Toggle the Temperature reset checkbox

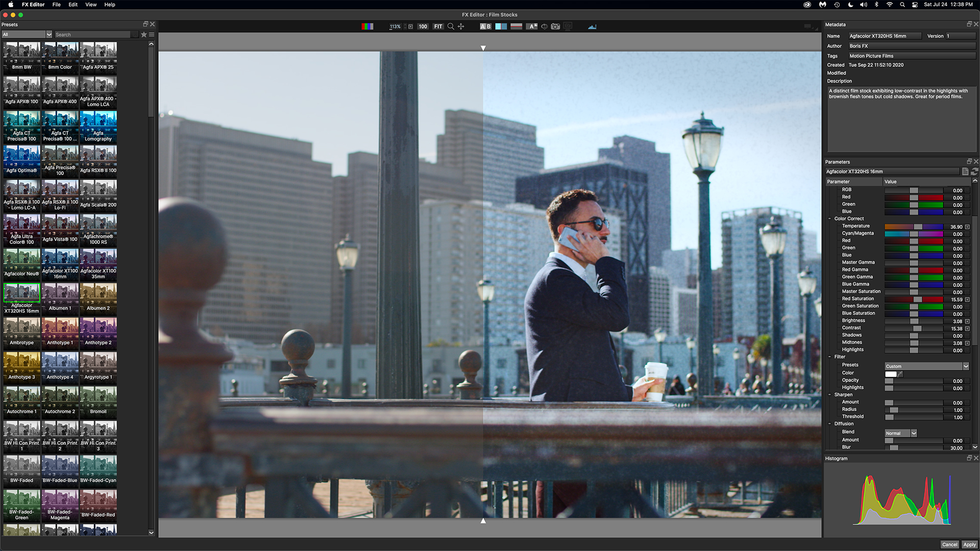tap(967, 227)
